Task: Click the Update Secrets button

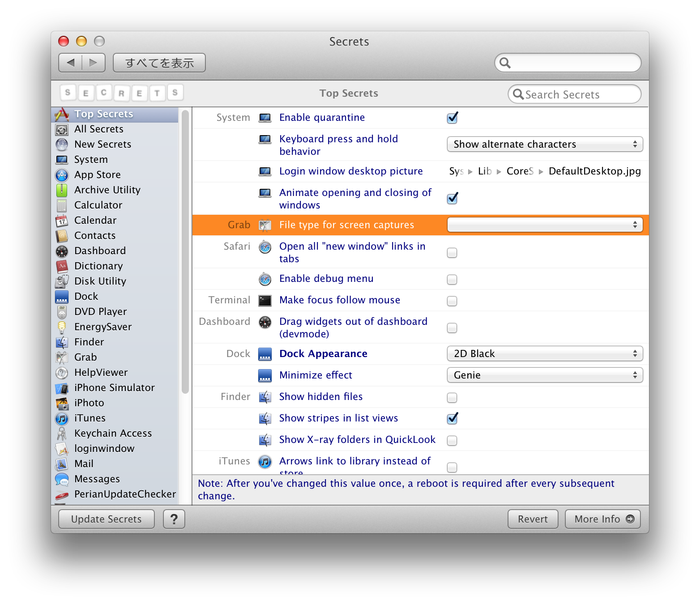Action: pyautogui.click(x=107, y=519)
